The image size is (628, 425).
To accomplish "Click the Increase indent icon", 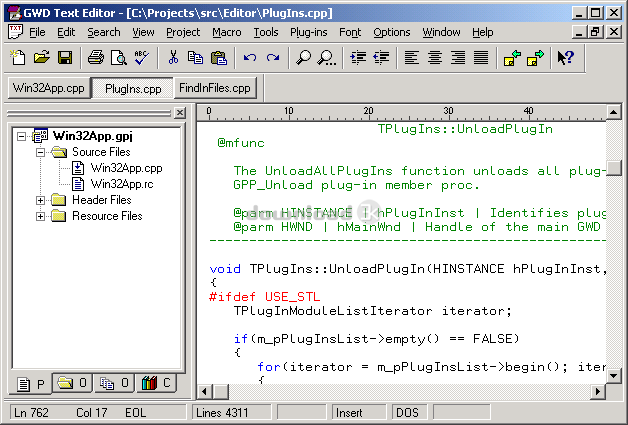I will (x=358, y=58).
